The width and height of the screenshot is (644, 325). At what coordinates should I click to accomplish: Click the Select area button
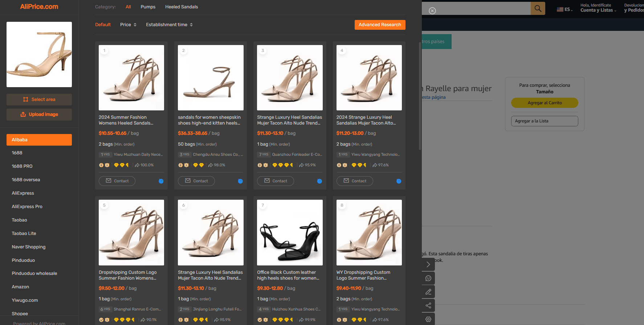pyautogui.click(x=39, y=99)
